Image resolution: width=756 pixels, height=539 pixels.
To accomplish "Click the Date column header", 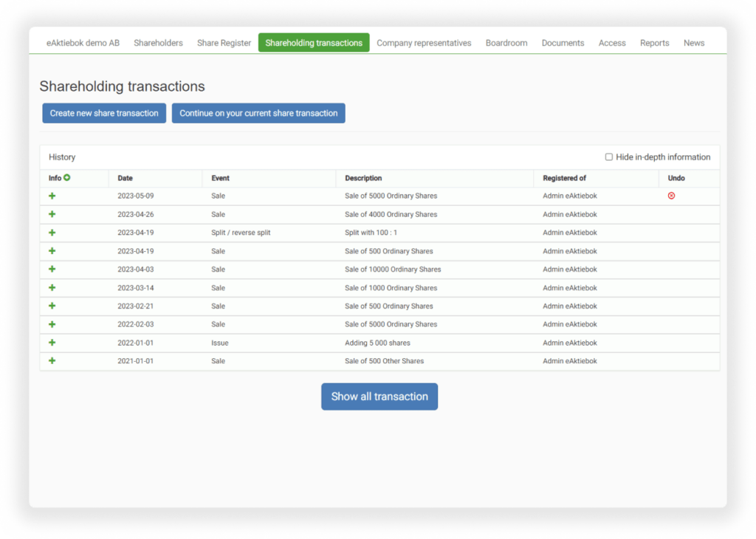I will point(125,179).
